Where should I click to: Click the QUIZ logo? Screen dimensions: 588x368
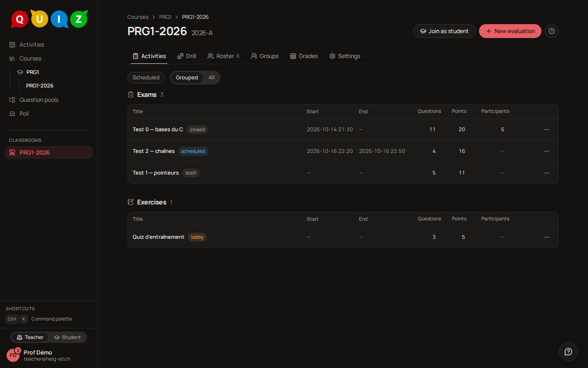click(x=49, y=19)
